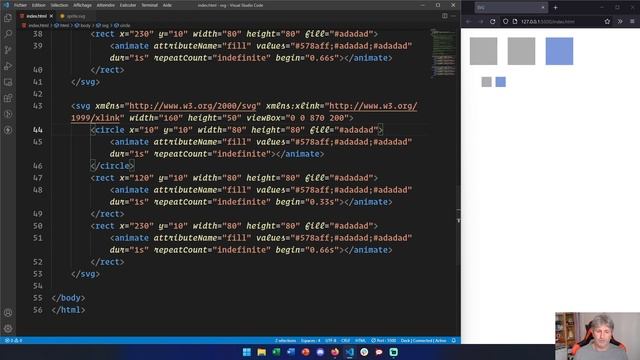640x360 pixels.
Task: Click the code minimap in the editor
Action: (444, 52)
